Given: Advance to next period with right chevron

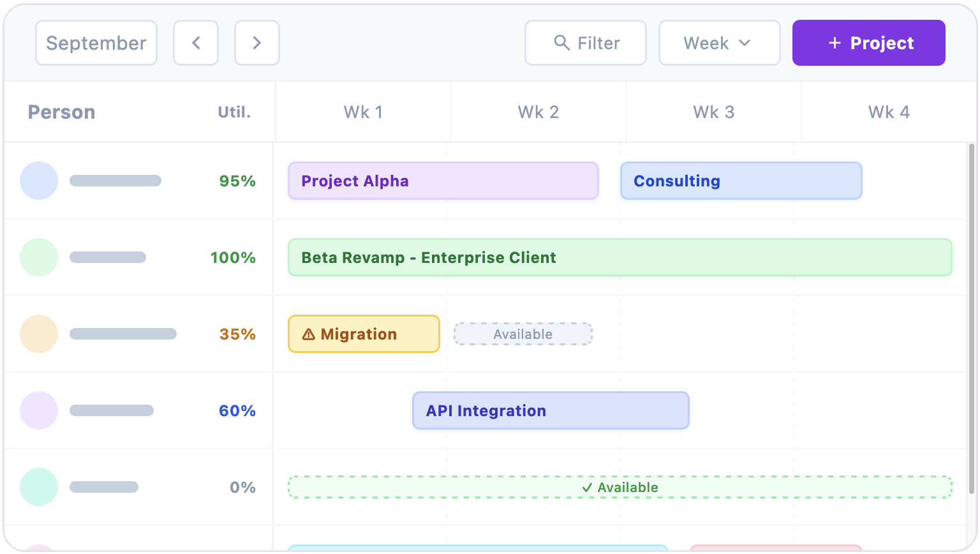Looking at the screenshot, I should 257,43.
